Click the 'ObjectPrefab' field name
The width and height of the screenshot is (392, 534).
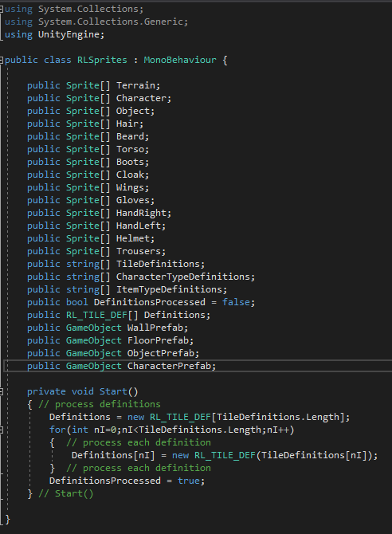(x=161, y=353)
